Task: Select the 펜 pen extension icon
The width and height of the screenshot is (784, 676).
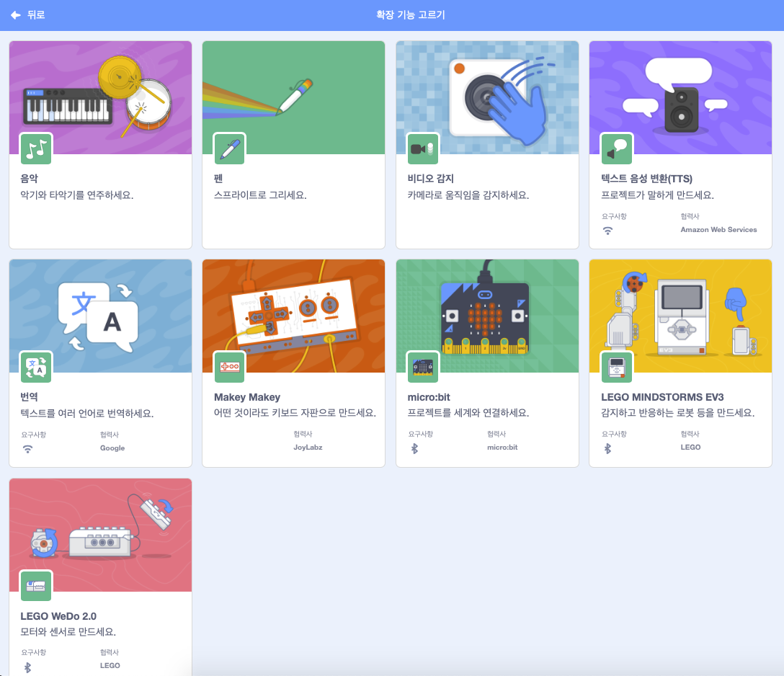Action: click(x=229, y=149)
